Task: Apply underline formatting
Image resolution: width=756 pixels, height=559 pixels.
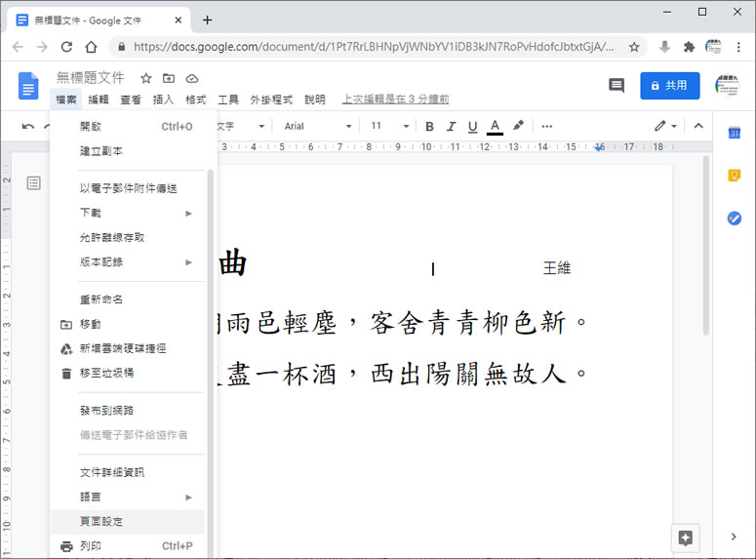Action: [x=472, y=127]
